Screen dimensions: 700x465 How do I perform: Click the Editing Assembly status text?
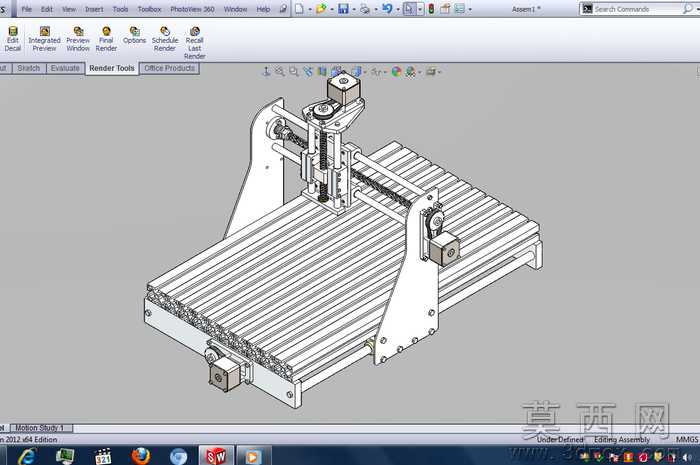click(622, 440)
